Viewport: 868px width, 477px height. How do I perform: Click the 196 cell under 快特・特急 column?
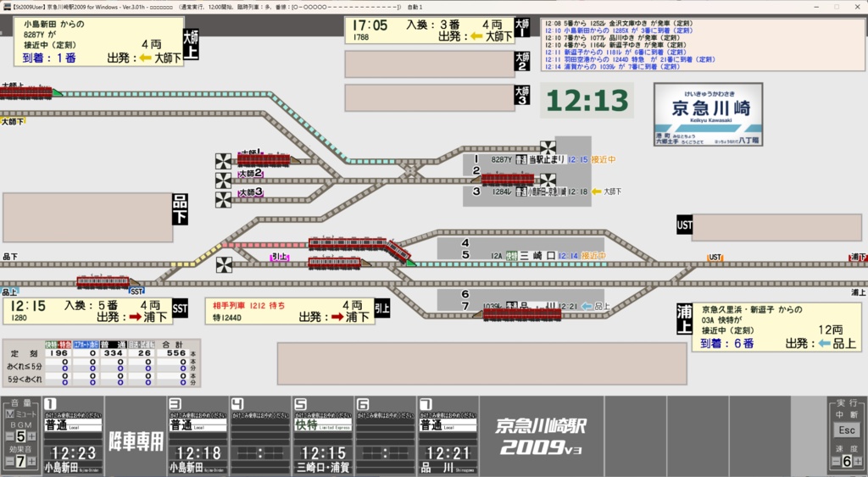pyautogui.click(x=58, y=353)
